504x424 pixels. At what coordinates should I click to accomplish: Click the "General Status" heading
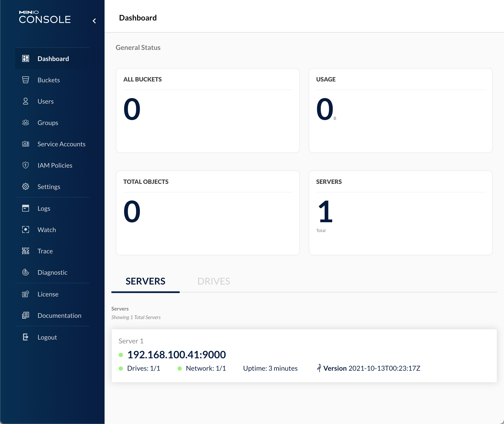click(138, 48)
